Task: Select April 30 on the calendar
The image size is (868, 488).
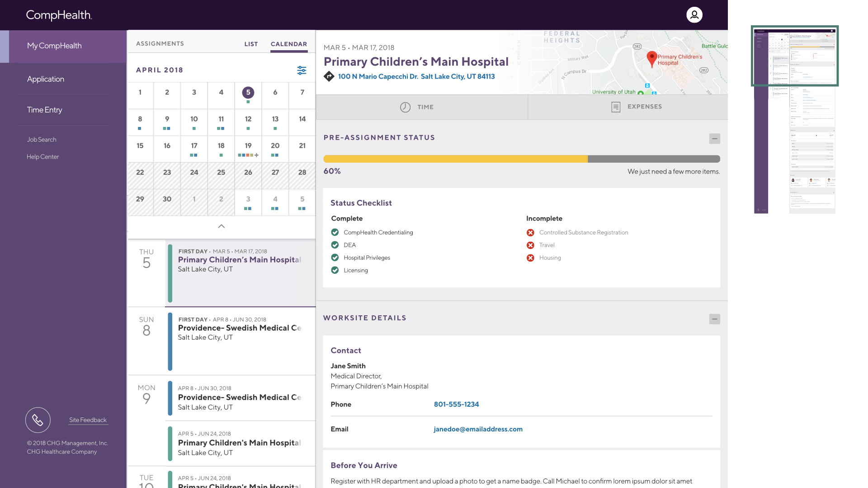Action: pyautogui.click(x=167, y=202)
